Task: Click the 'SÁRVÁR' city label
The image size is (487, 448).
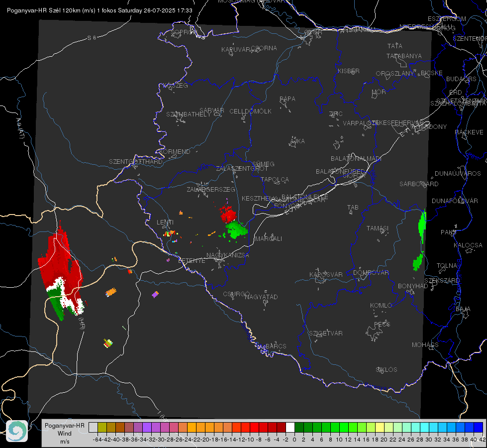Action: click(x=211, y=110)
